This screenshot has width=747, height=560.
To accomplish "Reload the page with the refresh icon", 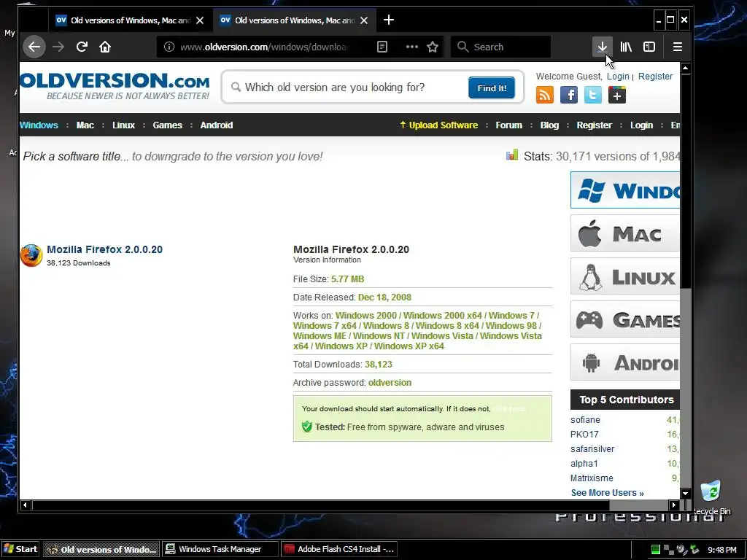I will pyautogui.click(x=82, y=47).
